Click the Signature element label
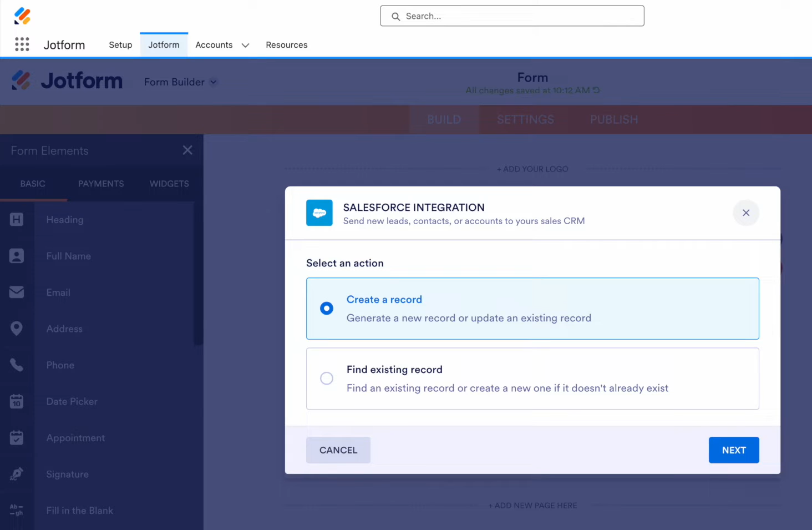 (x=68, y=475)
